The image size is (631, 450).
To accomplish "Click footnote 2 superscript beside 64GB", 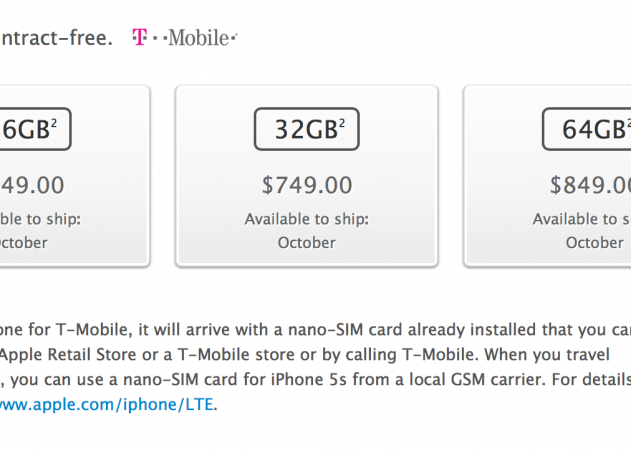I will click(x=627, y=124).
